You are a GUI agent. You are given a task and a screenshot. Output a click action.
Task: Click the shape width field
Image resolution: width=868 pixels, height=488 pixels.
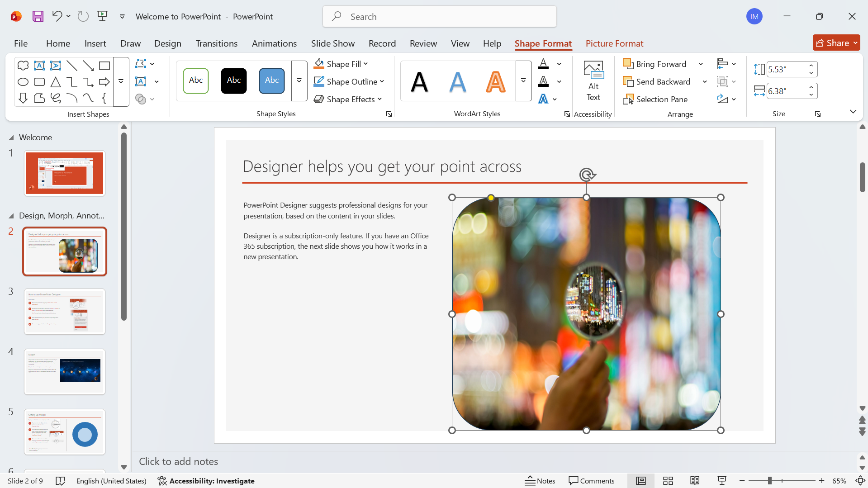(x=787, y=91)
